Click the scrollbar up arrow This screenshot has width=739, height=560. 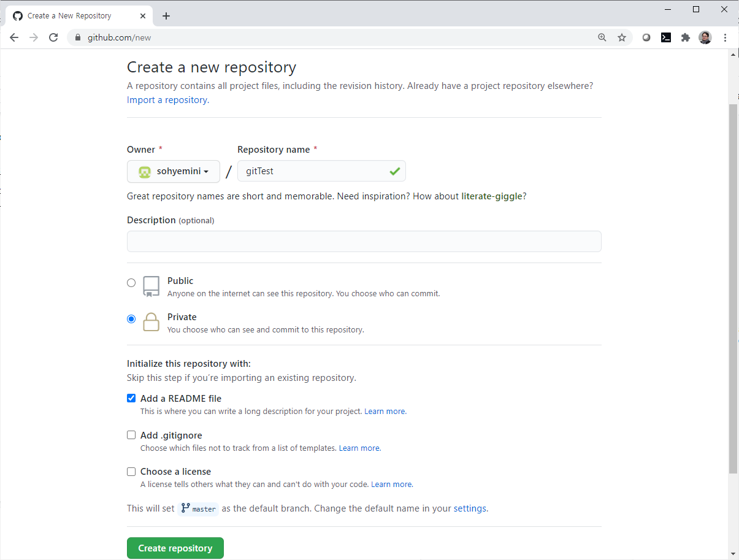coord(733,55)
